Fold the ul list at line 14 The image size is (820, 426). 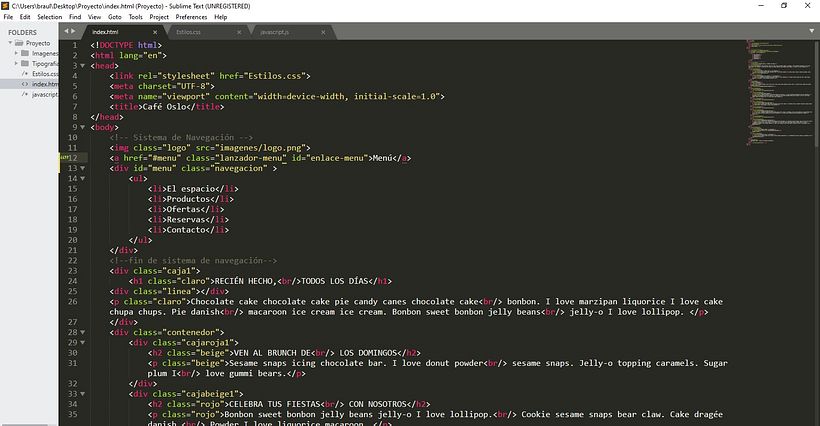[83, 178]
